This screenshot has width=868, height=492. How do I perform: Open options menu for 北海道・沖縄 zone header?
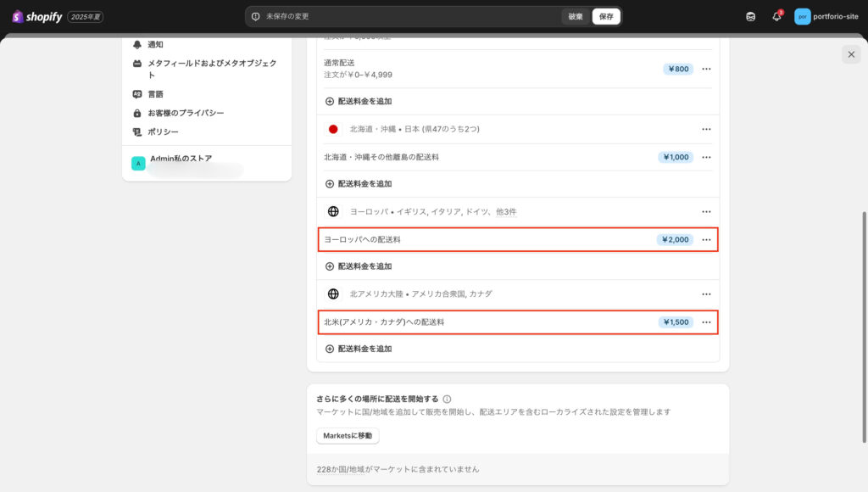(x=706, y=129)
